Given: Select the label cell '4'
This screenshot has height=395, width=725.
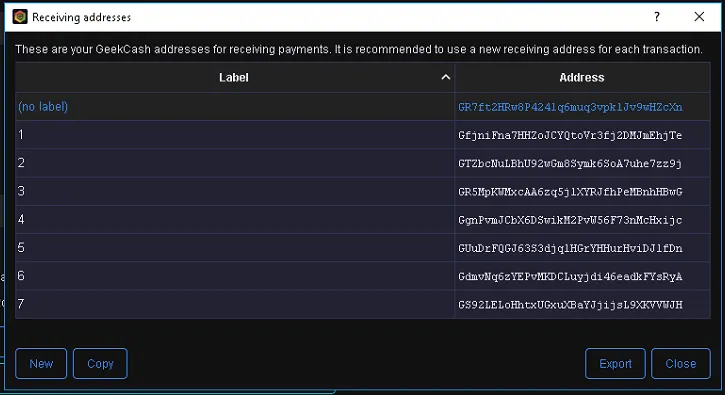Looking at the screenshot, I should 234,219.
